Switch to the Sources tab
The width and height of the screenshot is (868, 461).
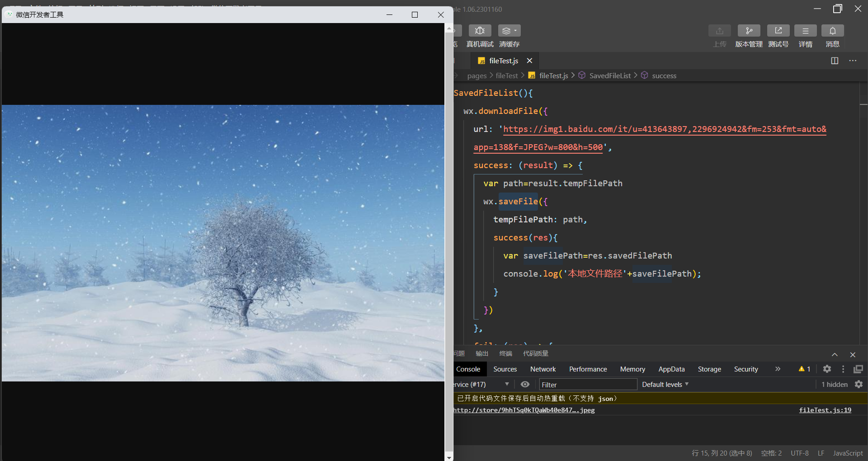[x=505, y=369]
